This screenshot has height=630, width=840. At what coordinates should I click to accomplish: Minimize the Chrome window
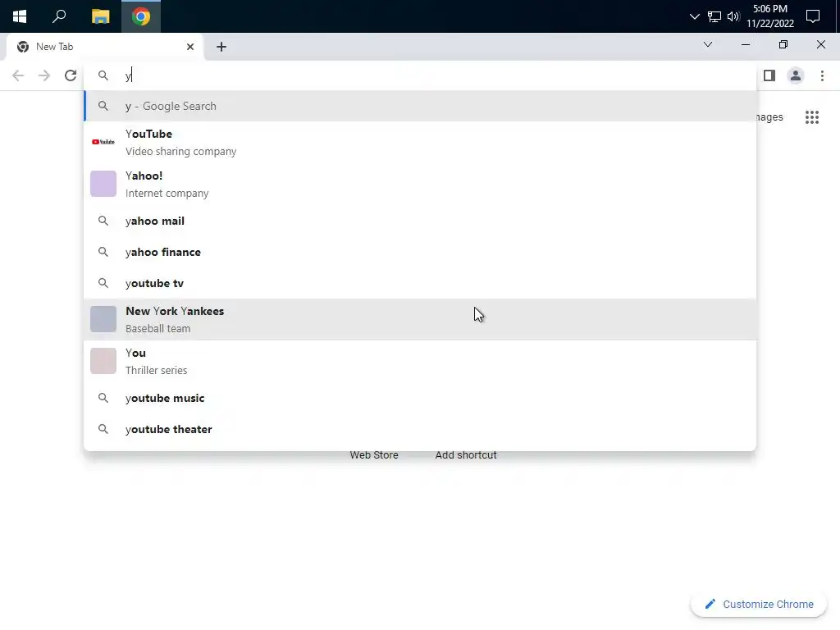point(745,44)
